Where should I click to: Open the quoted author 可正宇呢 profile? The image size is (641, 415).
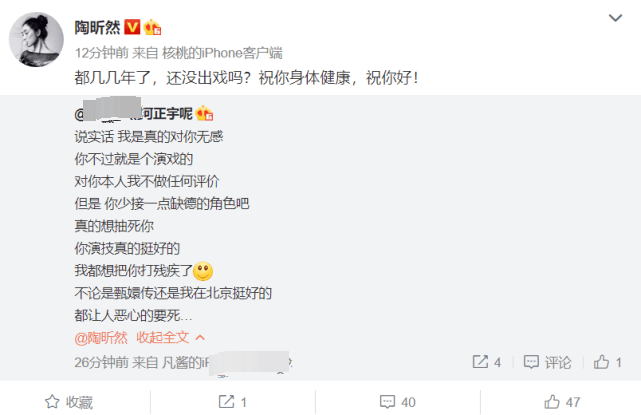[134, 113]
